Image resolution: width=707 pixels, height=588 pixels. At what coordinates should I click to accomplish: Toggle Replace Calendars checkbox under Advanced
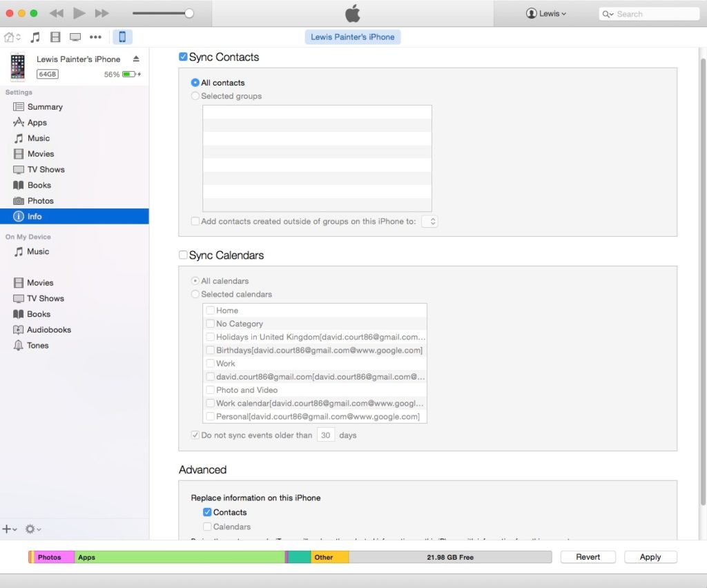pyautogui.click(x=207, y=527)
